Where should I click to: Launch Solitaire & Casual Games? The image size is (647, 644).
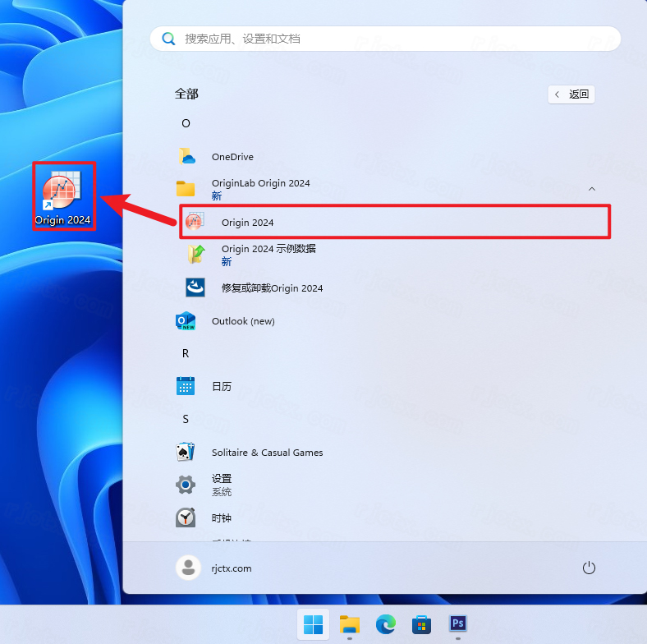click(267, 453)
